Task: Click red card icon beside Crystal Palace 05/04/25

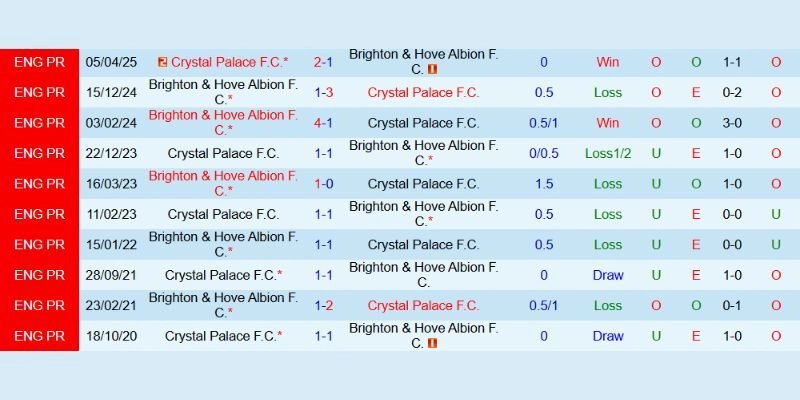Action: point(162,62)
